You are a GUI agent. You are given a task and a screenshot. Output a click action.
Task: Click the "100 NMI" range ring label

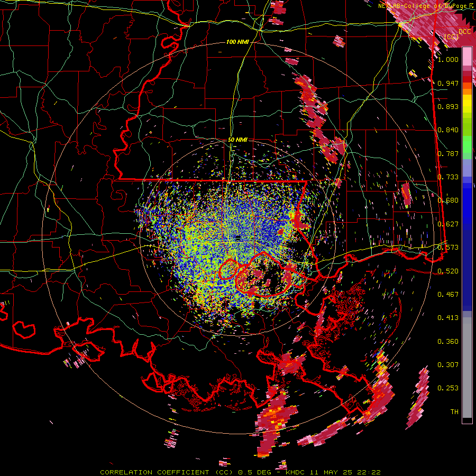click(237, 42)
